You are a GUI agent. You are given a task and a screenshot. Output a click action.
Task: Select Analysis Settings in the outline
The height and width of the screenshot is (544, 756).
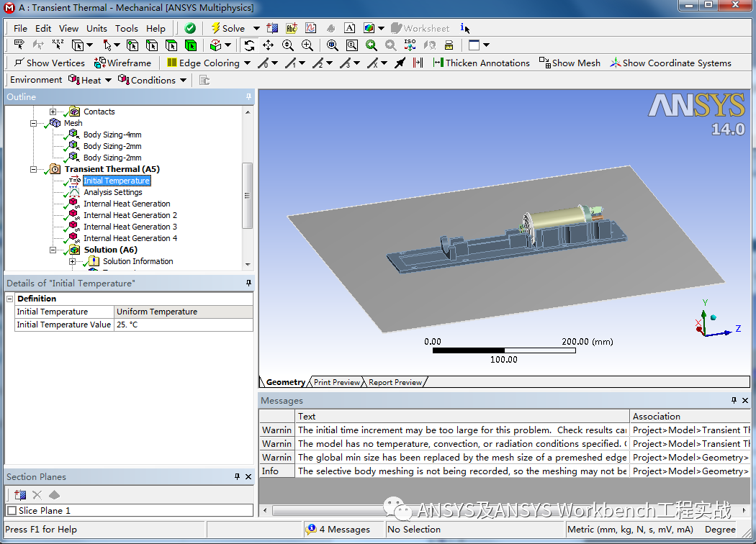pyautogui.click(x=113, y=192)
